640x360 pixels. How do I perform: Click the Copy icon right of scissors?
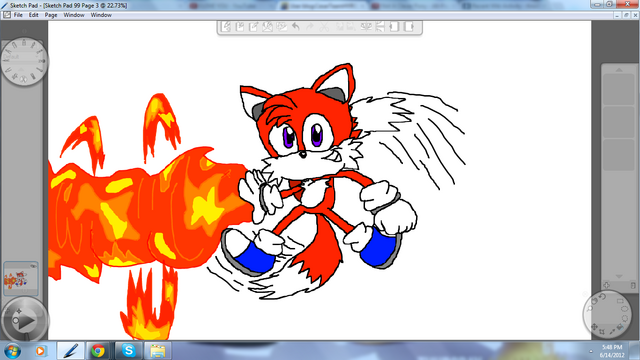pos(340,27)
